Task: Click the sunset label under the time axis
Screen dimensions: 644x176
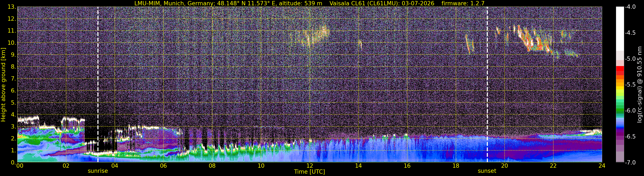Action: (487, 171)
